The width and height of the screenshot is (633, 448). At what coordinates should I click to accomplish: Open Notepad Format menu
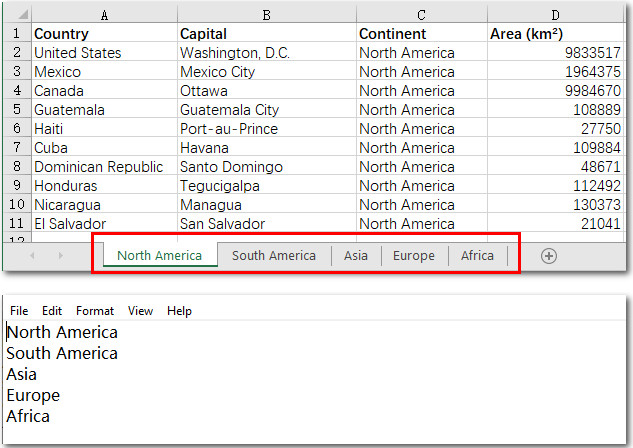tap(95, 311)
